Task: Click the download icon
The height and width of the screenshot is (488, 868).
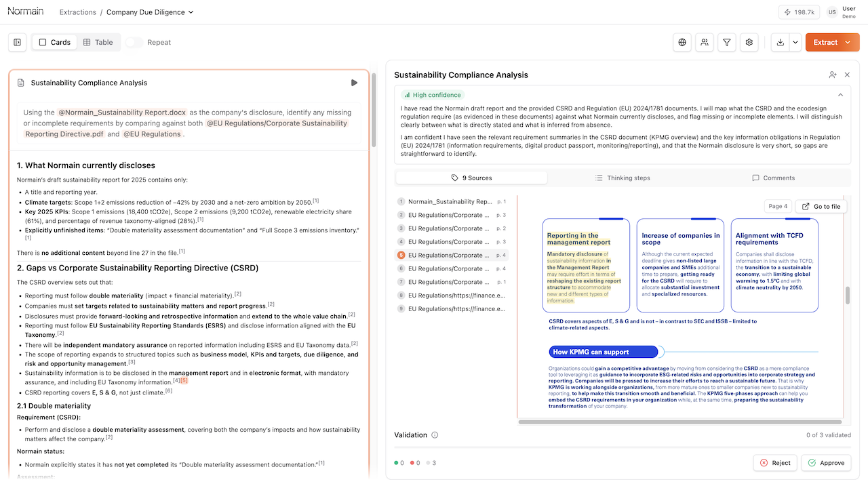Action: click(781, 42)
